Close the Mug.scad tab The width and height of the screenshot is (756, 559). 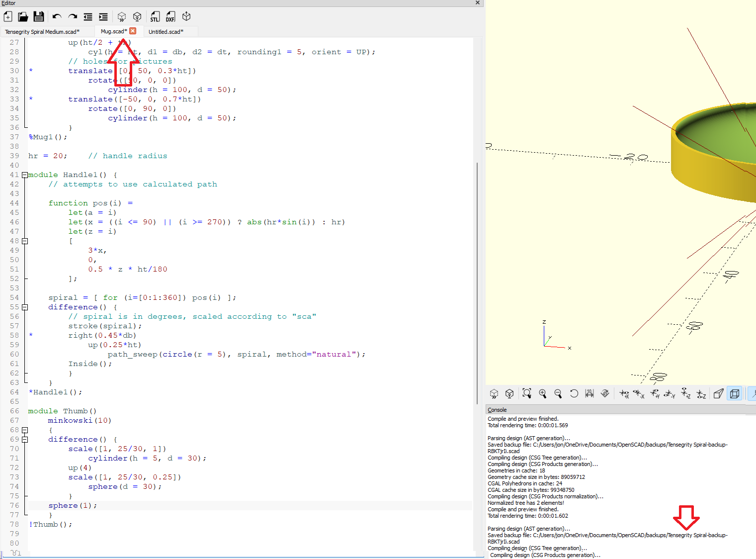coord(133,31)
